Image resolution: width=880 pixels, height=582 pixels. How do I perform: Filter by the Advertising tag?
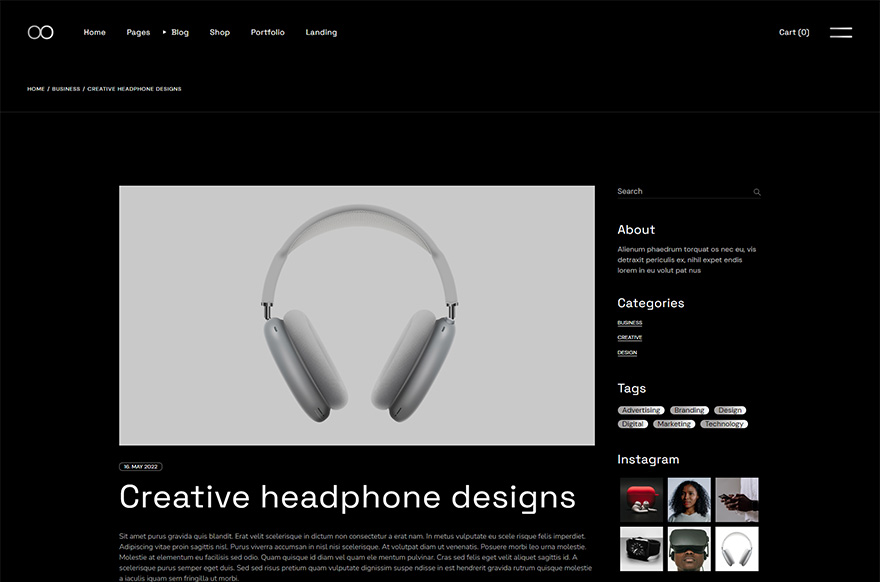(641, 410)
